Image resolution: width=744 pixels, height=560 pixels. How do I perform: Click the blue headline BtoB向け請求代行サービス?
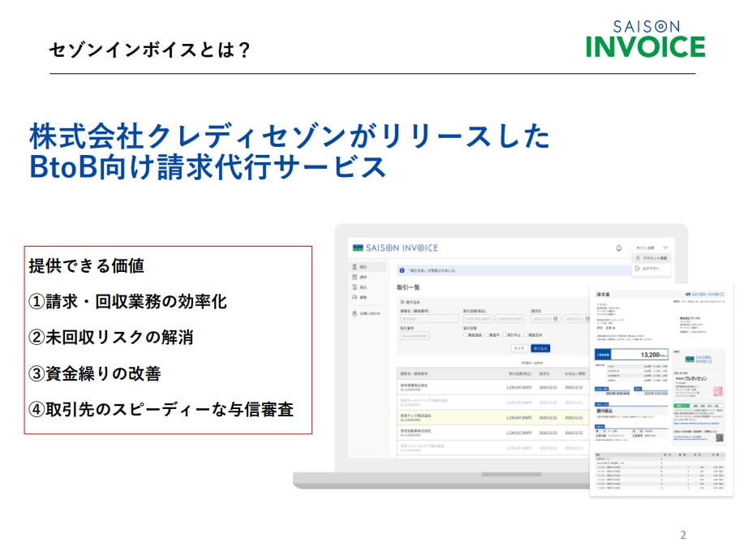click(x=208, y=167)
